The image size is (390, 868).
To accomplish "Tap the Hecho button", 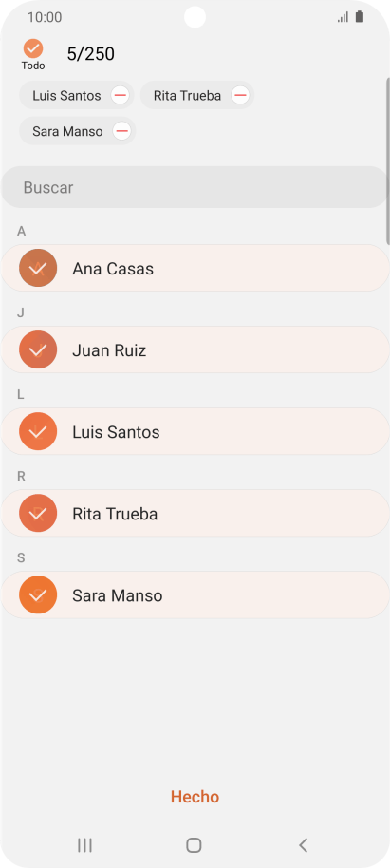I will 195,797.
